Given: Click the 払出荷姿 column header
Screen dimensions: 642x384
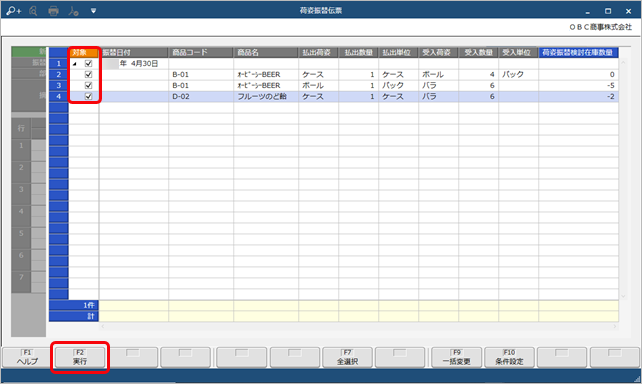Looking at the screenshot, I should (319, 52).
